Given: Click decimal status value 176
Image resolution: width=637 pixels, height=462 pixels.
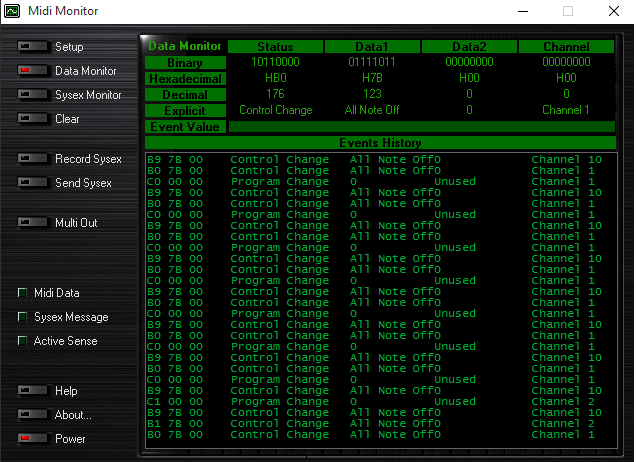Looking at the screenshot, I should click(x=275, y=94).
